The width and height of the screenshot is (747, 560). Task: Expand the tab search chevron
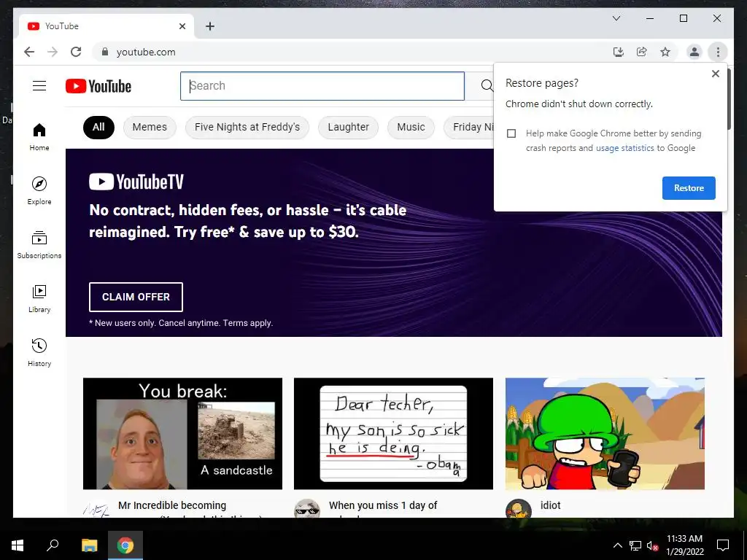616,18
